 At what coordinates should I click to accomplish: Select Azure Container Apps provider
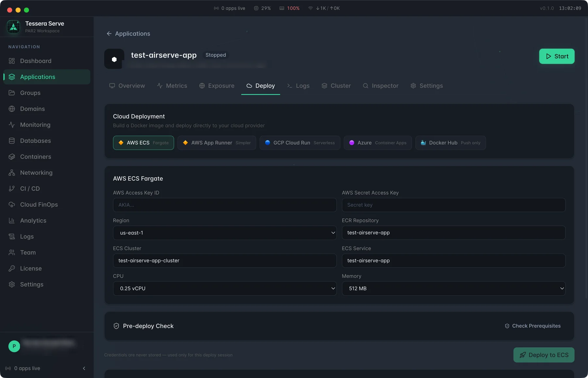click(378, 143)
